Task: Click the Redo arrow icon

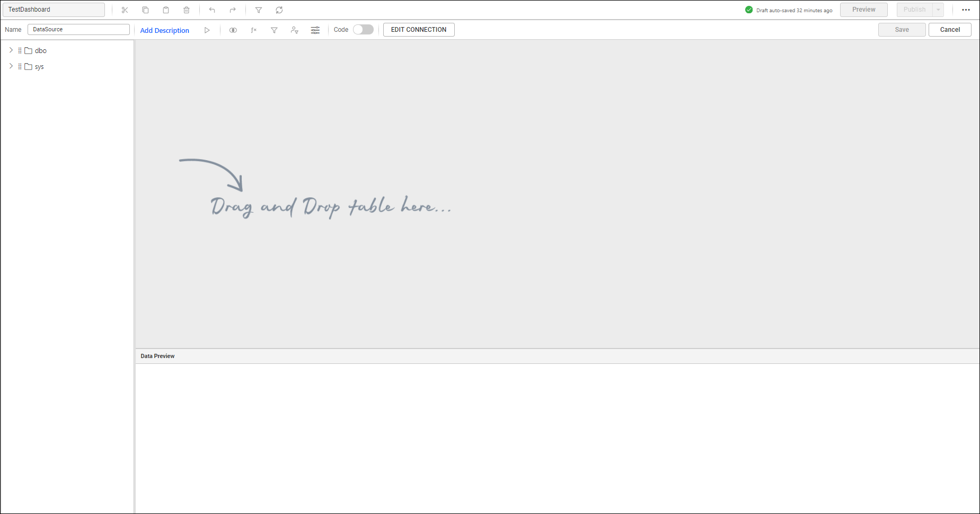Action: tap(233, 10)
